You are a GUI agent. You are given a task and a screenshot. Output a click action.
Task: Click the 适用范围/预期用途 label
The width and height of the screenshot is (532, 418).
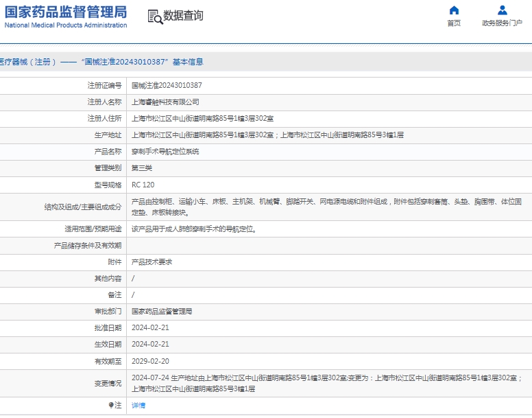point(93,229)
